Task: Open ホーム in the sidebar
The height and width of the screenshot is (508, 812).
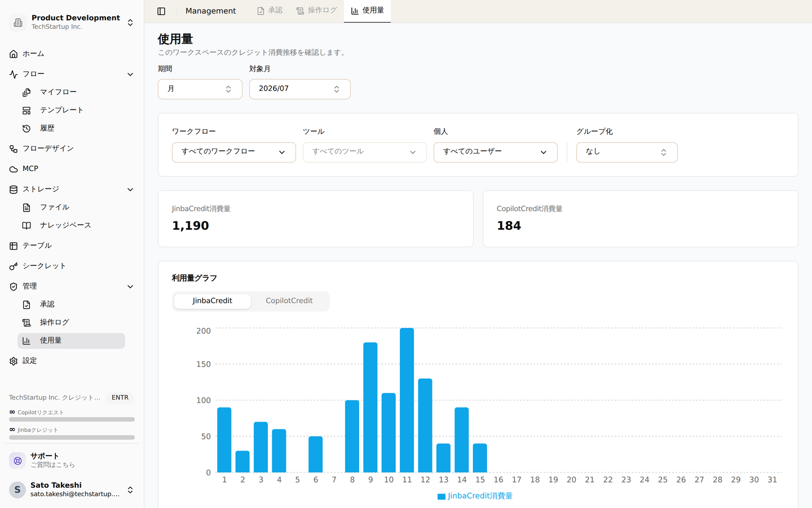Action: [71, 54]
